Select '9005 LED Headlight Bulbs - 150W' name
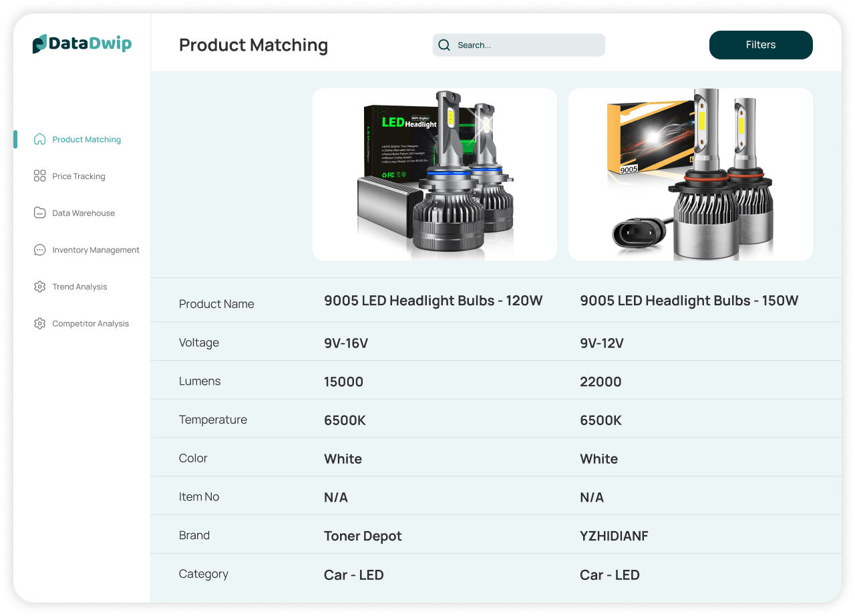This screenshot has width=855, height=616. [689, 301]
